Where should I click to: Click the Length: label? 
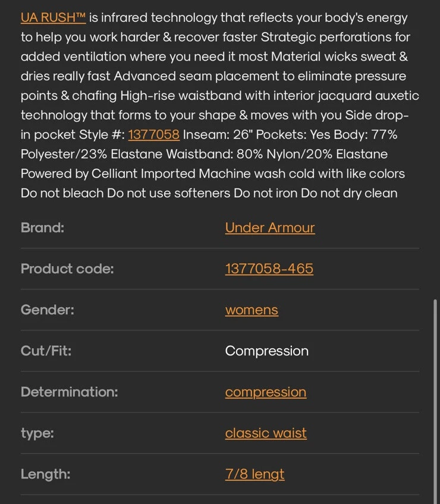(45, 474)
